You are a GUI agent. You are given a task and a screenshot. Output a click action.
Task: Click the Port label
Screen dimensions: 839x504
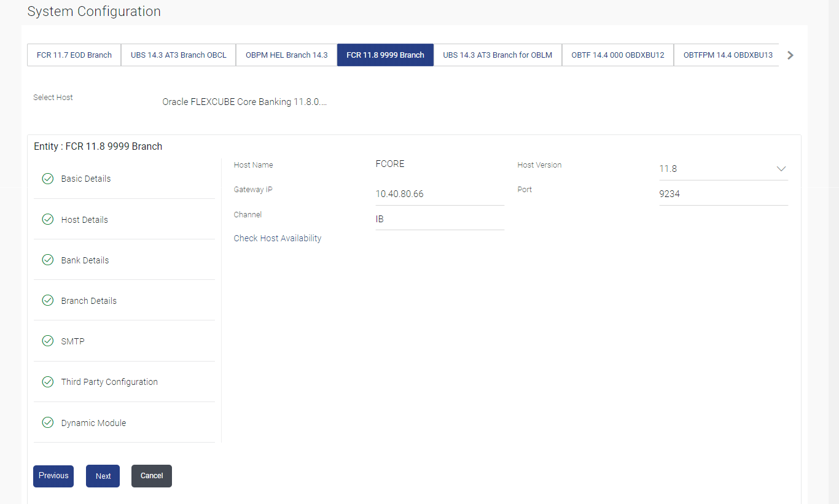pos(525,190)
